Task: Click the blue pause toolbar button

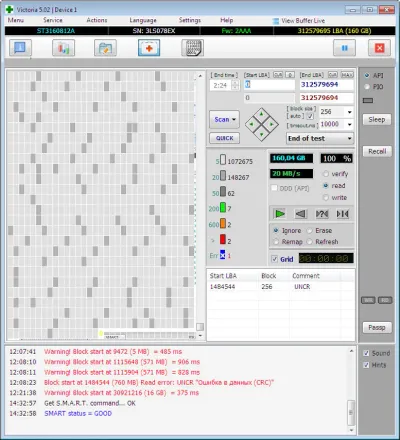Action: point(344,48)
